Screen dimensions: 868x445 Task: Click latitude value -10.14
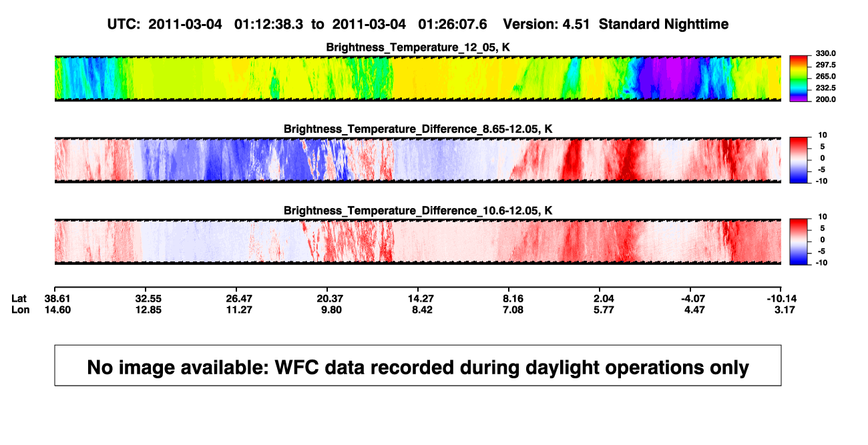coord(781,298)
